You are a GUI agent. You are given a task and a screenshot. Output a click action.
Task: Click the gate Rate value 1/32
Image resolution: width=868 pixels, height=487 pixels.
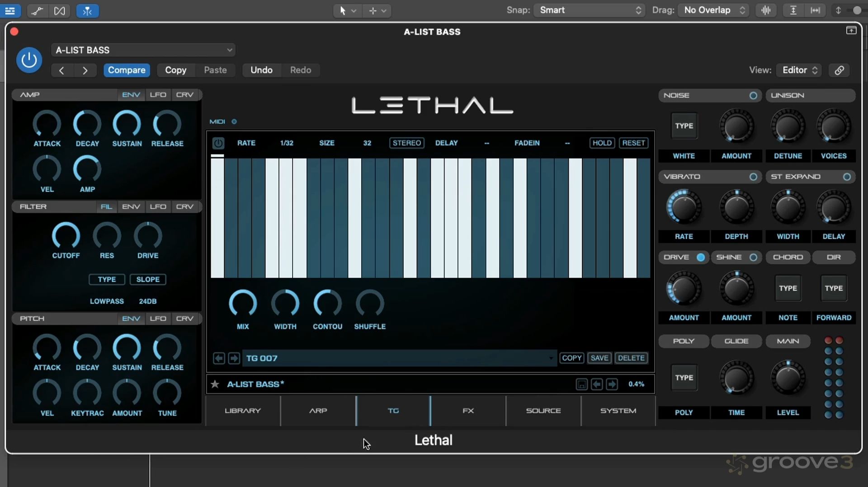(x=287, y=143)
